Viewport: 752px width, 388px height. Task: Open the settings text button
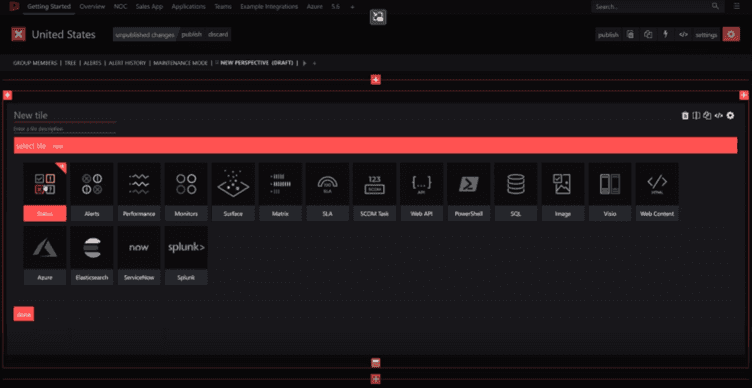coord(706,35)
